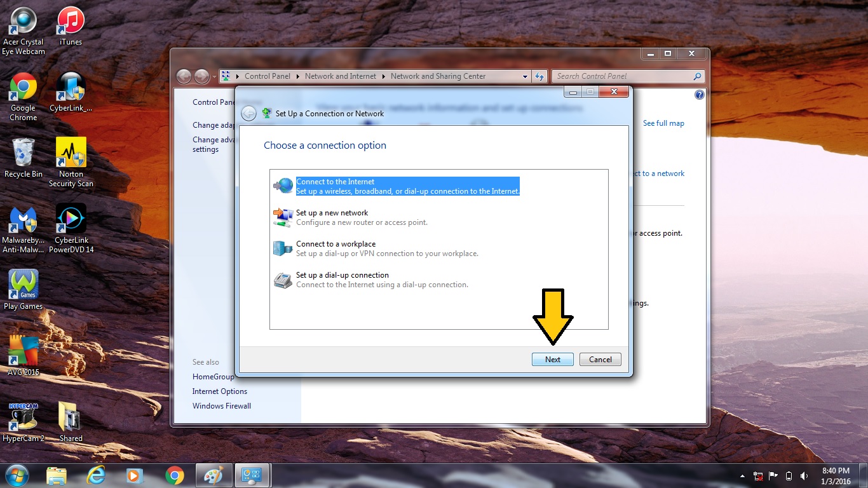The image size is (868, 488).
Task: Open the Internet Options link
Action: (220, 391)
